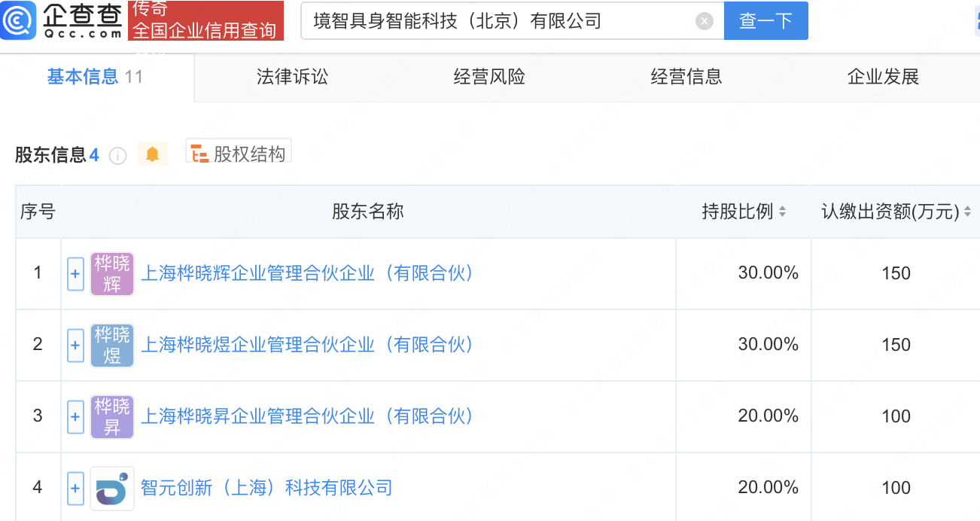Viewport: 980px width, 521px height.
Task: Click the 桦晓昇 avatar badge
Action: pos(112,416)
